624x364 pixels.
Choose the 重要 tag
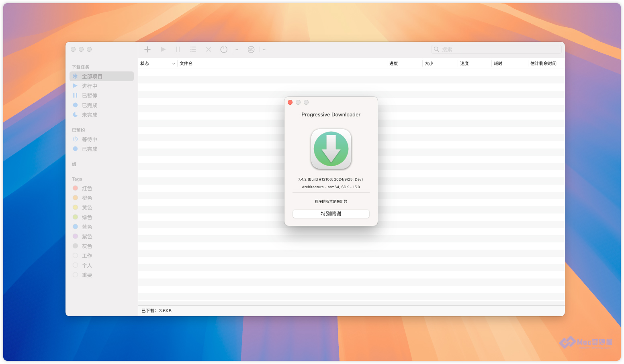point(102,275)
